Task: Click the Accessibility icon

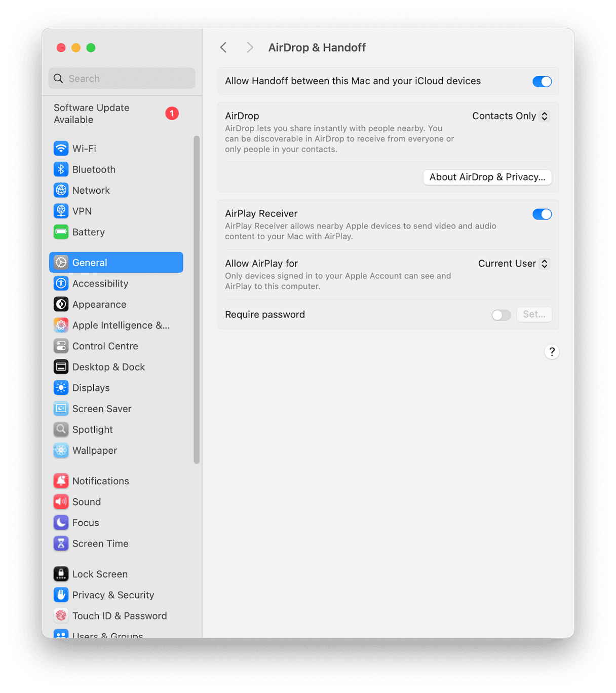Action: tap(61, 283)
